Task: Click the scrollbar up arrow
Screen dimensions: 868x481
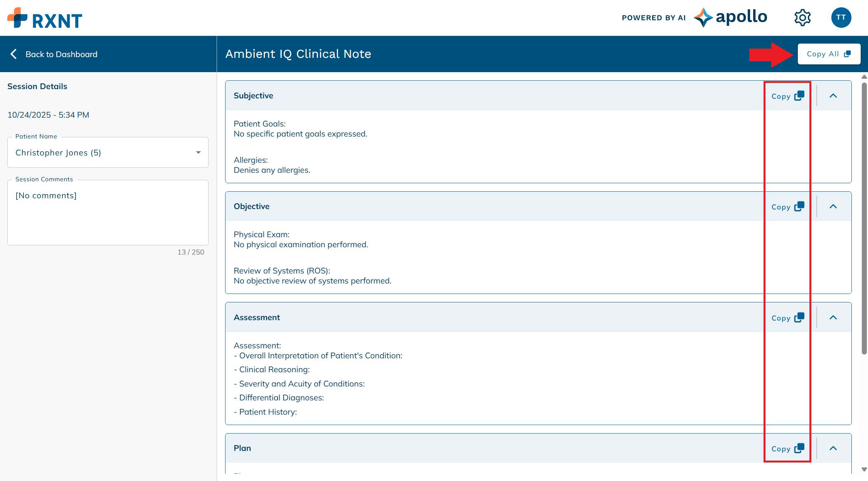Action: 864,77
